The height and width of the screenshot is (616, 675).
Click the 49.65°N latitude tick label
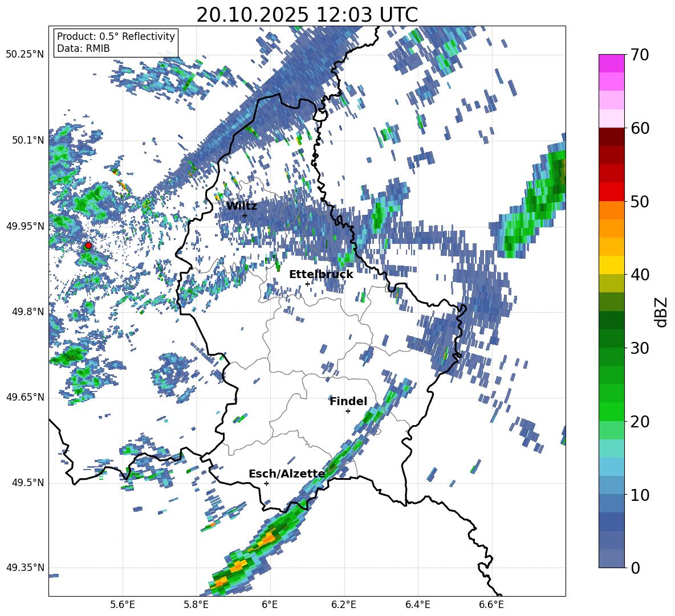point(25,397)
